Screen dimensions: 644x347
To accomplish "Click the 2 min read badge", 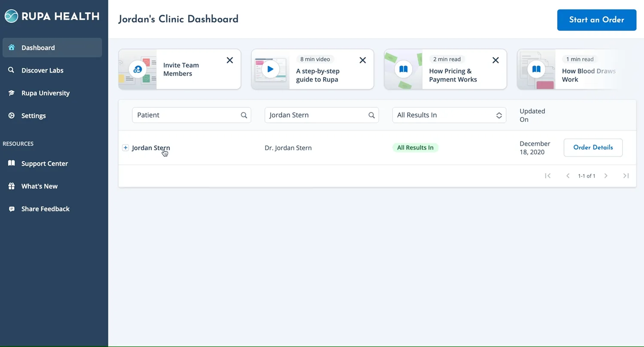I will tap(447, 59).
